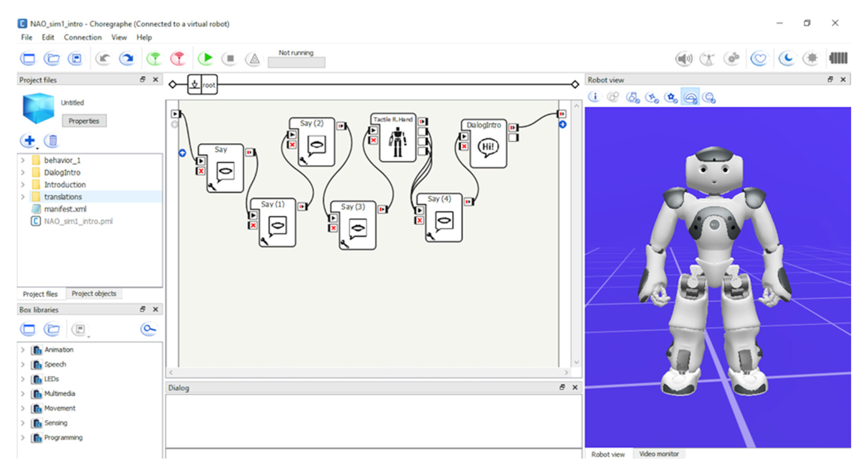This screenshot has height=473, width=868.
Task: Click the speaker volume icon
Action: [684, 59]
